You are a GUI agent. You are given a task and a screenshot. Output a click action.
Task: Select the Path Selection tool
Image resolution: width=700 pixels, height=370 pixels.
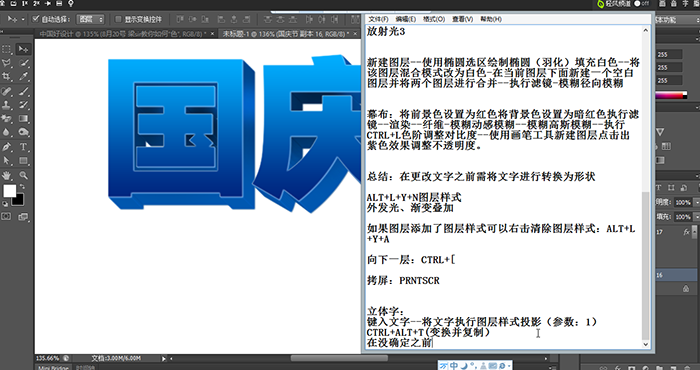coord(7,161)
